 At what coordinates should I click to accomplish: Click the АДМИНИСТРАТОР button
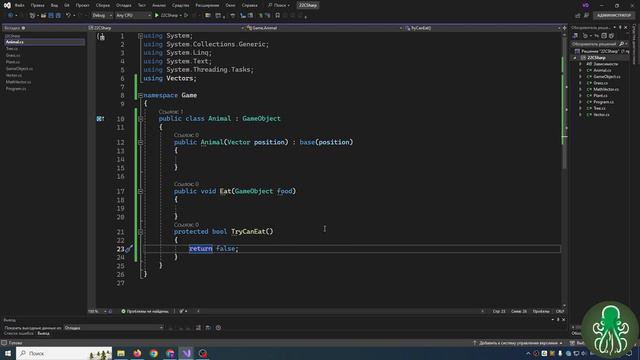point(614,16)
